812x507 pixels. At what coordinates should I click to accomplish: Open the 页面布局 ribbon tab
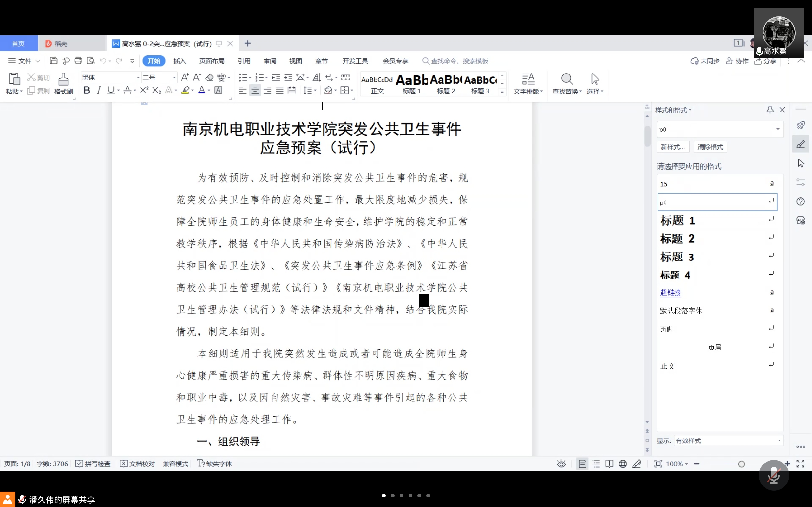(211, 61)
